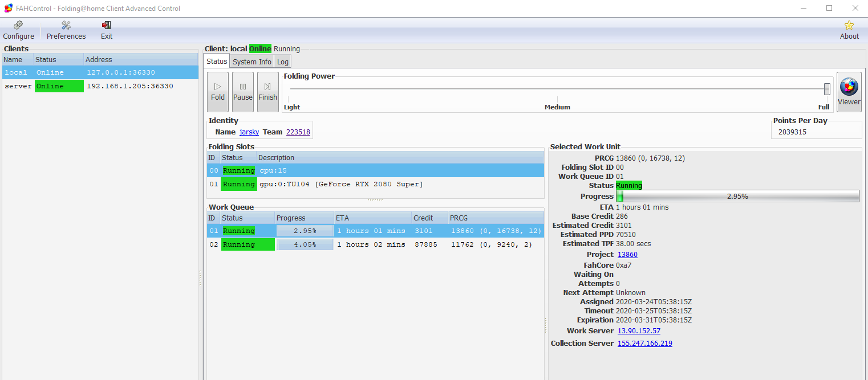The height and width of the screenshot is (380, 868).
Task: Sort Work Queue by Credit column
Action: click(429, 218)
